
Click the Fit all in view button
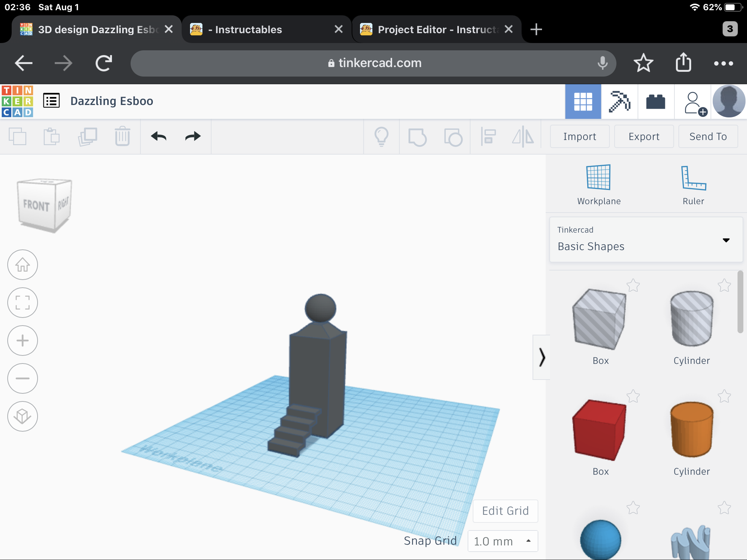[23, 303]
